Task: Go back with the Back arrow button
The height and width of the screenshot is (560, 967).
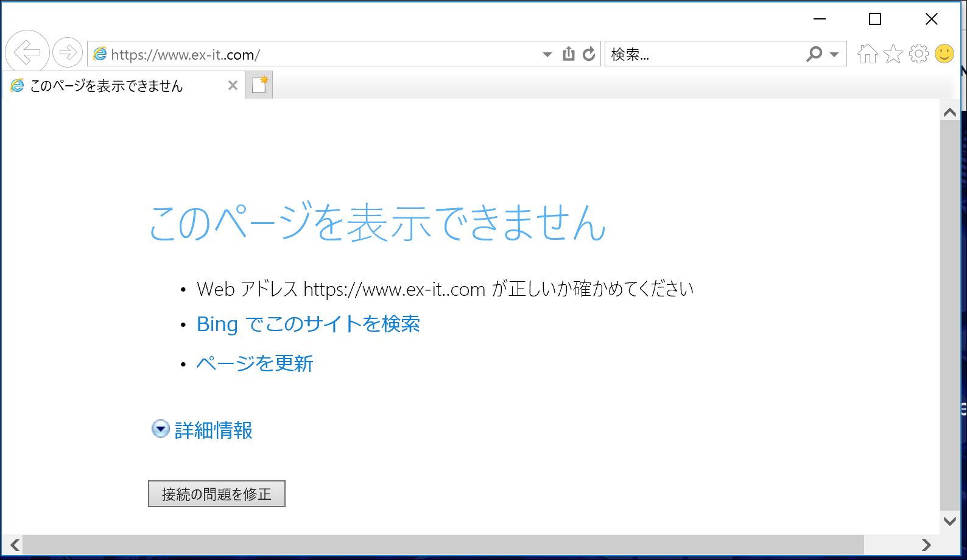Action: (27, 52)
